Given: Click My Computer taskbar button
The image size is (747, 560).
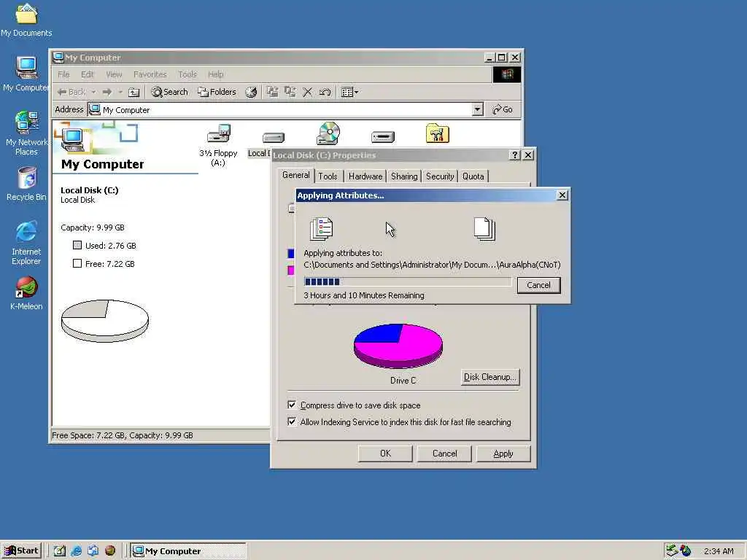Looking at the screenshot, I should (188, 551).
